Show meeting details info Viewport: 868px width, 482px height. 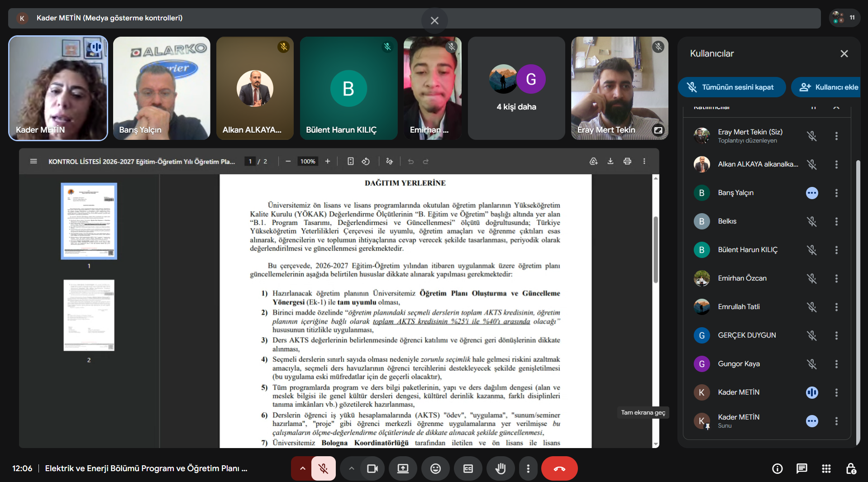[777, 468]
